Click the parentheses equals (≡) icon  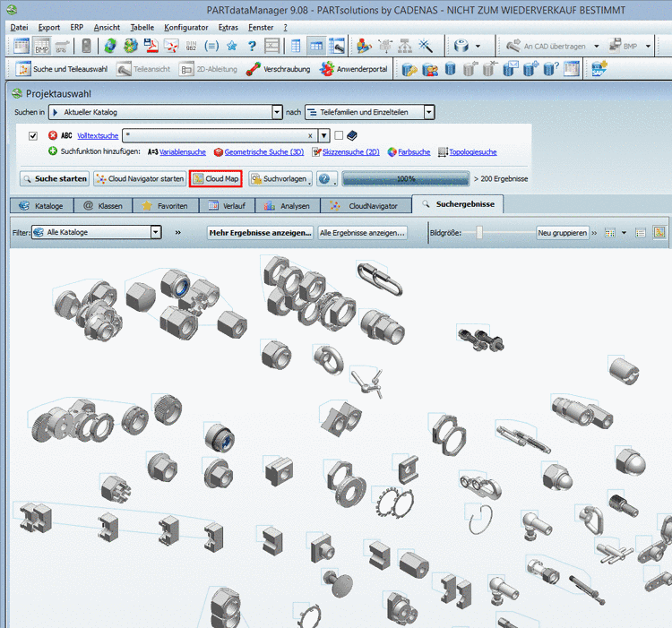pos(211,46)
